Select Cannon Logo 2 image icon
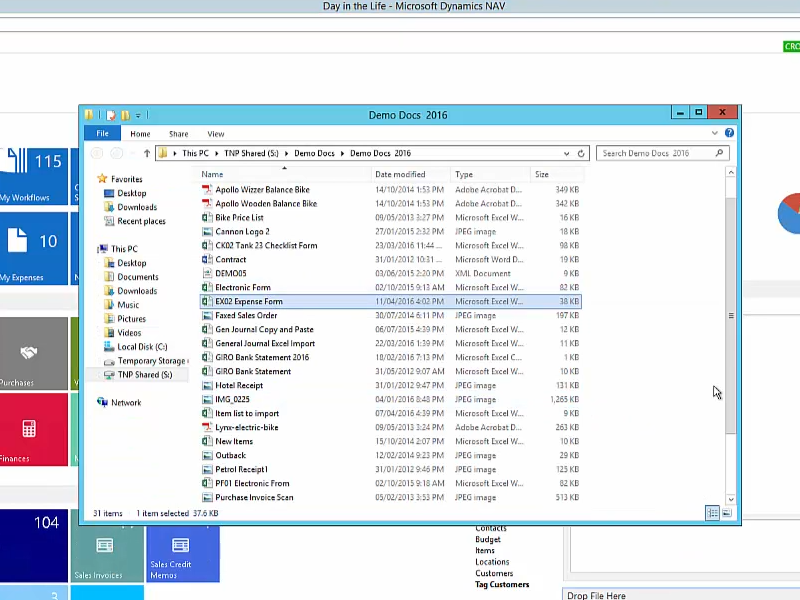 (x=207, y=232)
